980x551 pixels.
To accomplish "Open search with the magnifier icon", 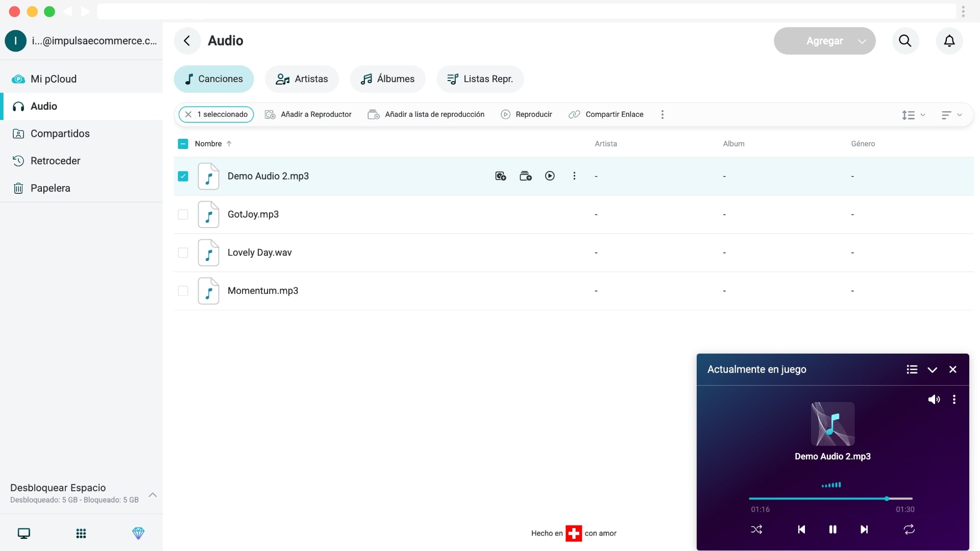I will tap(905, 41).
